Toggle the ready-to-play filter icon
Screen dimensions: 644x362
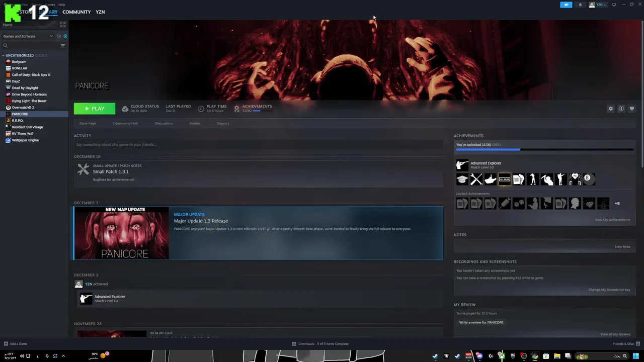(65, 36)
